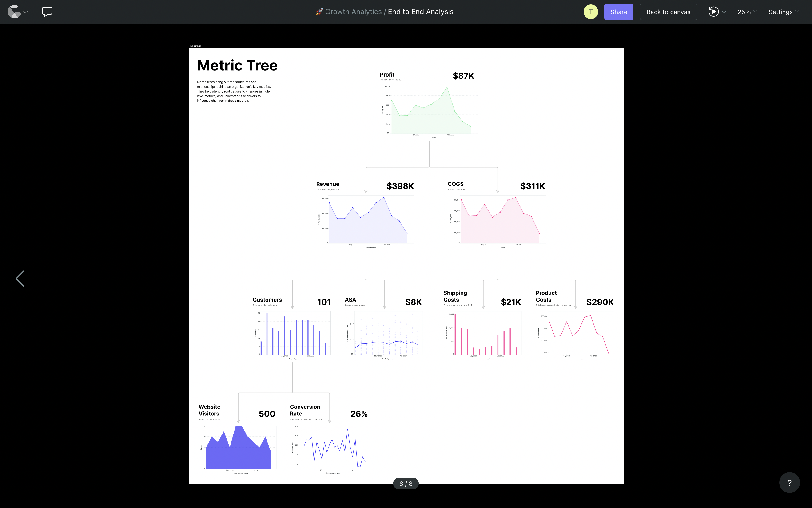812x508 pixels.
Task: Click the rocket emoji in the title
Action: [x=319, y=12]
